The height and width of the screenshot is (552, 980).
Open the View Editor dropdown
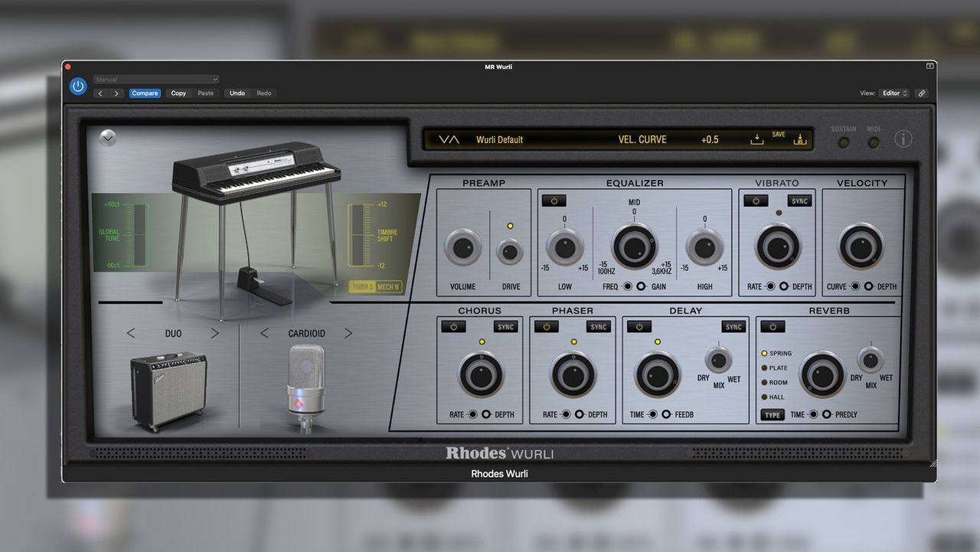point(894,93)
